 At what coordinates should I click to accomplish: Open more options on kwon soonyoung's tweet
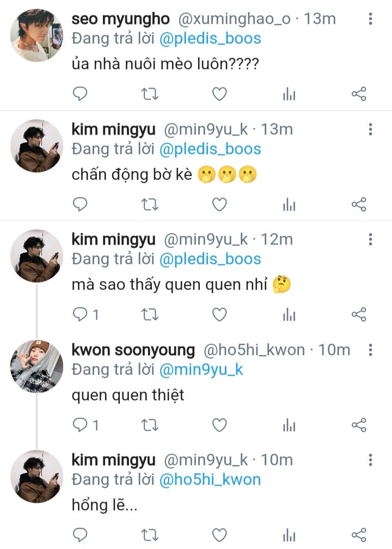370,350
